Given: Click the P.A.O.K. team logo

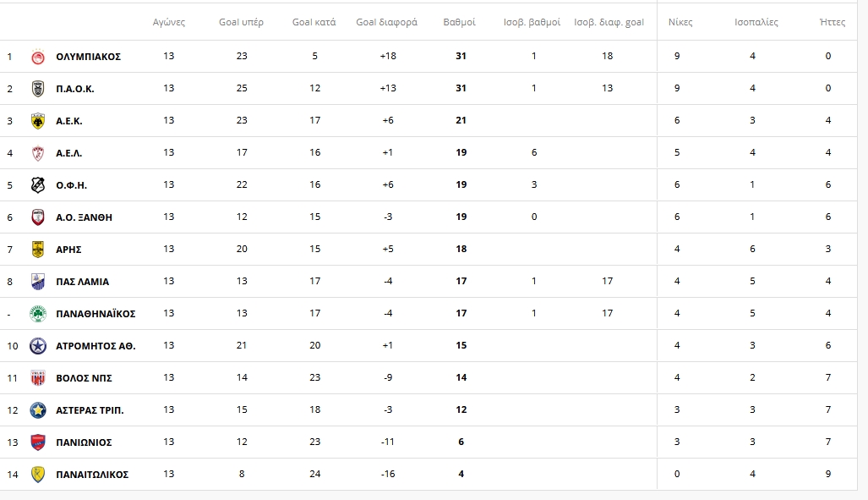Looking at the screenshot, I should coord(37,89).
